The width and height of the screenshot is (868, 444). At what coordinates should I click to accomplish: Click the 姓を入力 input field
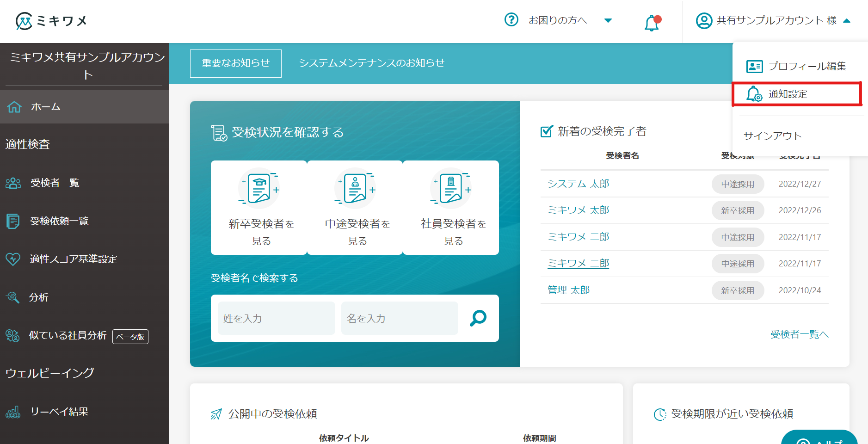[276, 318]
